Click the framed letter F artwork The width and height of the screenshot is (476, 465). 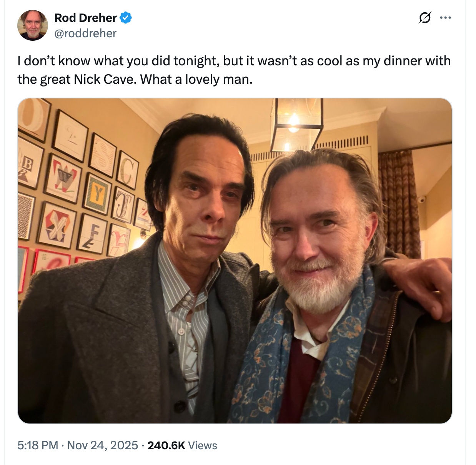point(92,233)
